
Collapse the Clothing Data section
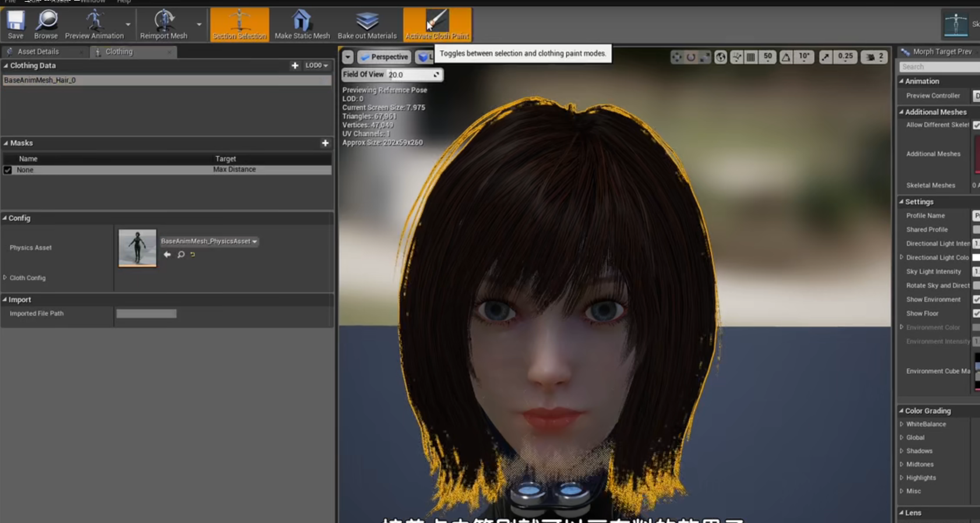(6, 66)
